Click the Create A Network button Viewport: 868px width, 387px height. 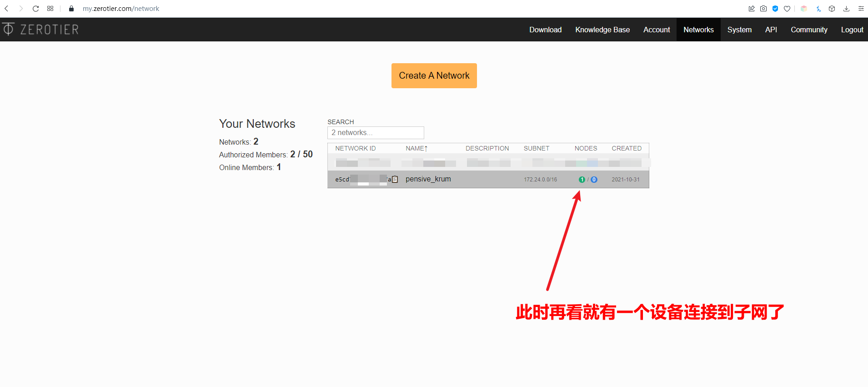pyautogui.click(x=434, y=75)
